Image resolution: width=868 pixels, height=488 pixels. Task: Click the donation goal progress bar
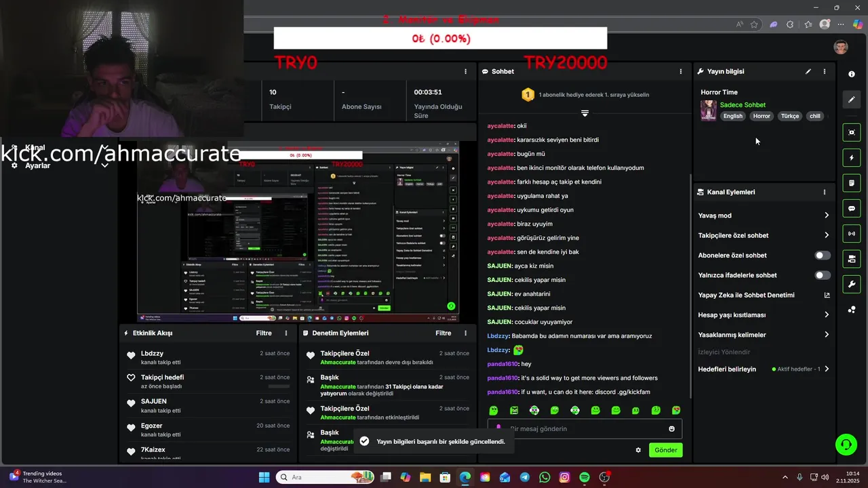440,39
